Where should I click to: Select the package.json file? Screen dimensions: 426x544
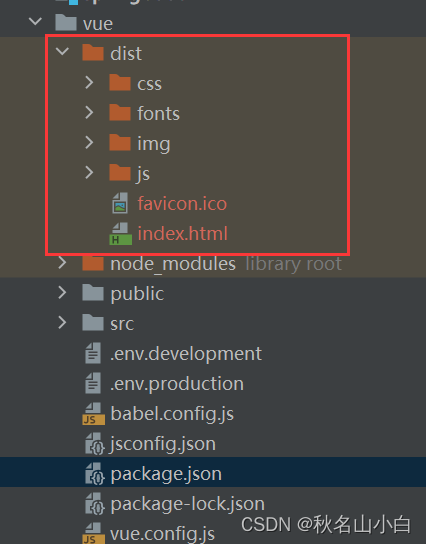pyautogui.click(x=213, y=472)
